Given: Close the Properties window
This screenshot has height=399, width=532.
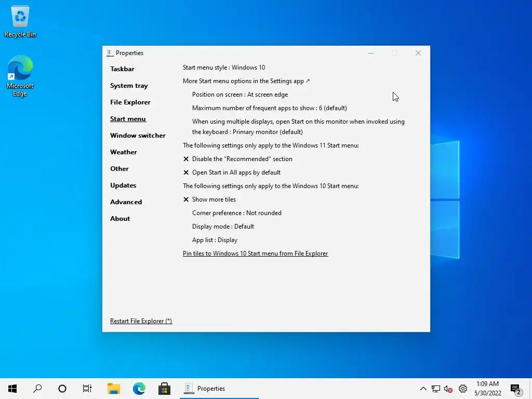Looking at the screenshot, I should [418, 53].
